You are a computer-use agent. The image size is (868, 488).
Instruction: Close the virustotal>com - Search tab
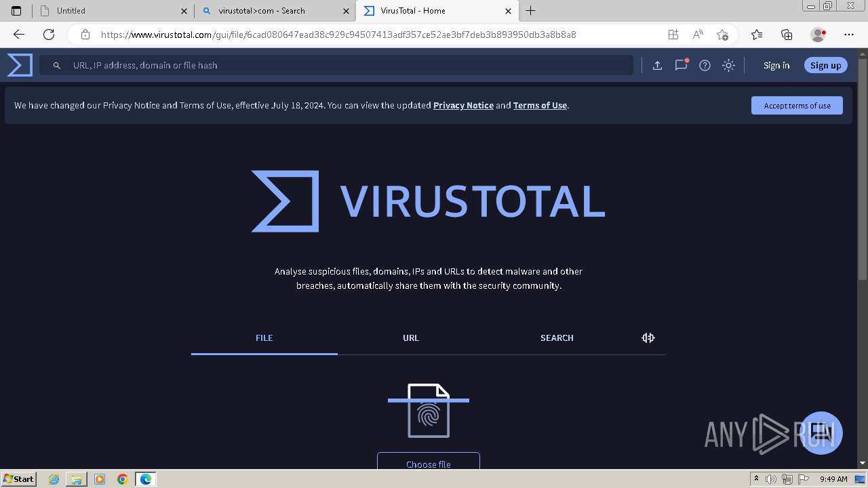coord(346,11)
